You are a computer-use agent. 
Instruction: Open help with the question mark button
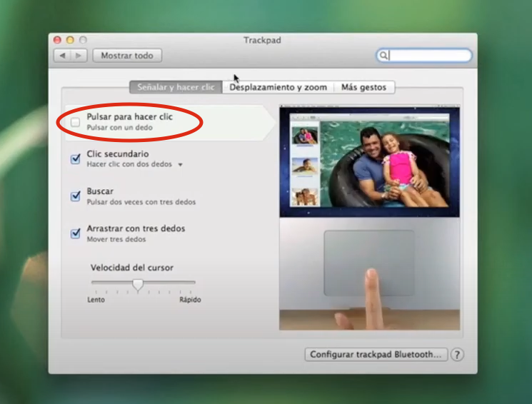[x=457, y=355]
